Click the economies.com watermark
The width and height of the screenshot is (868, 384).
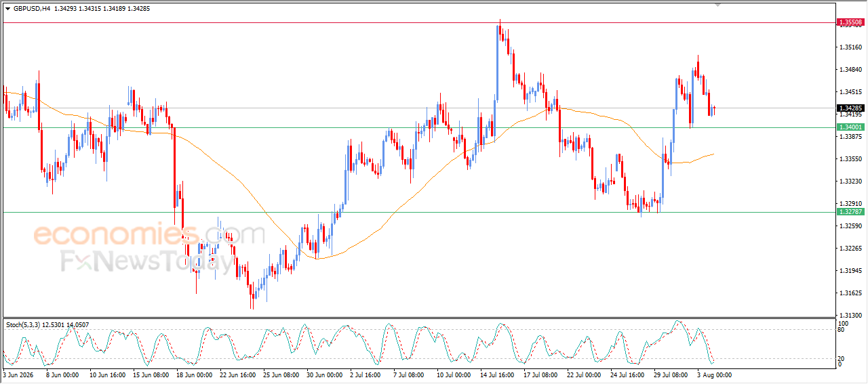coord(149,234)
